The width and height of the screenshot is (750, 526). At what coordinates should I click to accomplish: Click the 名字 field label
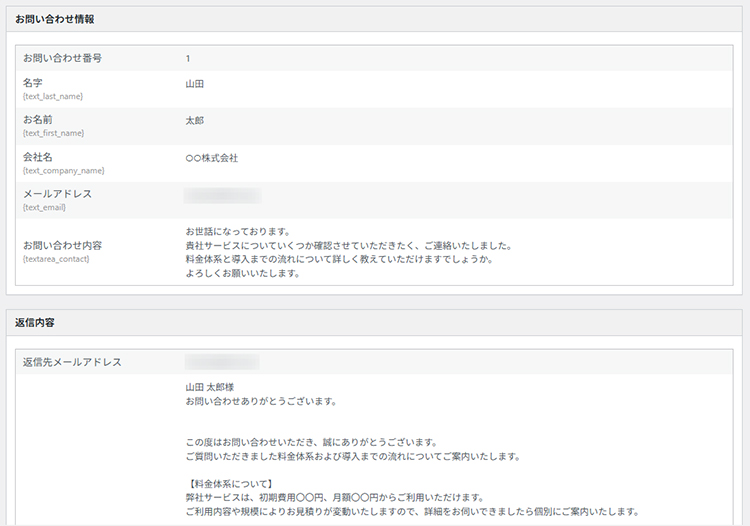point(33,83)
